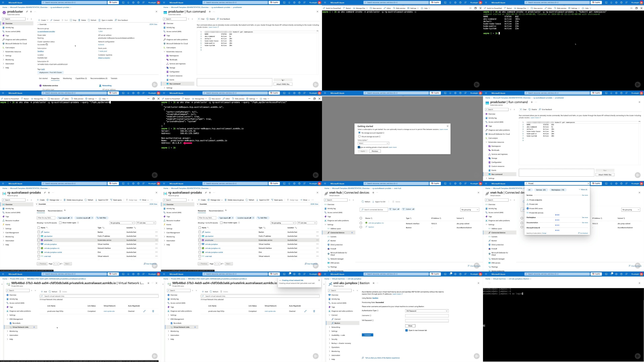Delete prodcluster using the Overview toolbar
The width and height of the screenshot is (644, 362).
coord(82,20)
